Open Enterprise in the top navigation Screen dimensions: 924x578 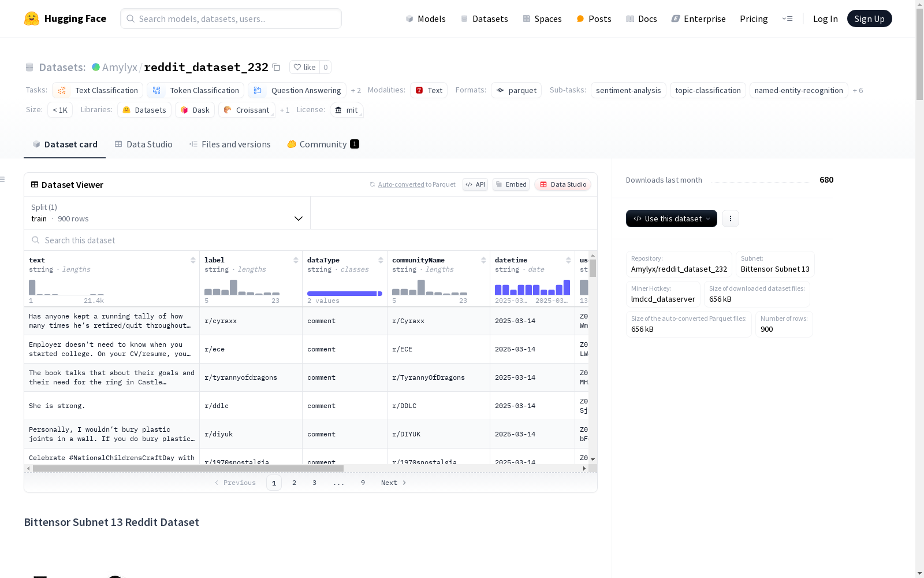coord(698,18)
